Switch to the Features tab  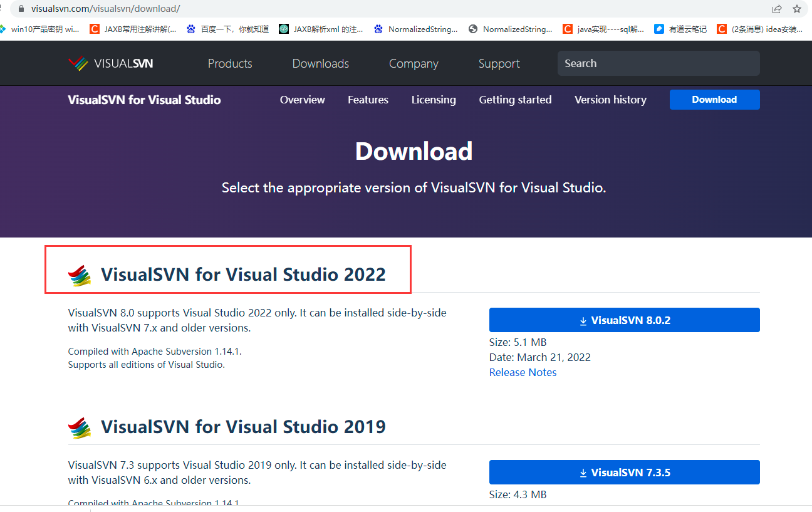point(368,100)
